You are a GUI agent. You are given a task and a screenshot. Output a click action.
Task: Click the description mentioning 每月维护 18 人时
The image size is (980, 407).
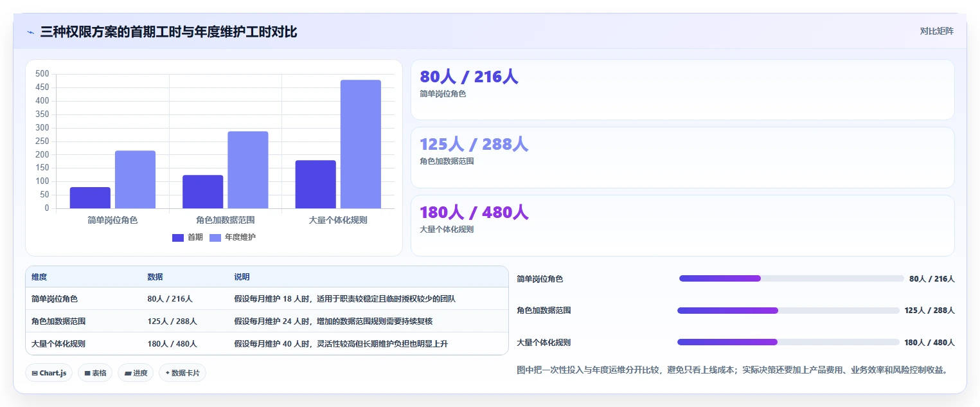click(345, 299)
